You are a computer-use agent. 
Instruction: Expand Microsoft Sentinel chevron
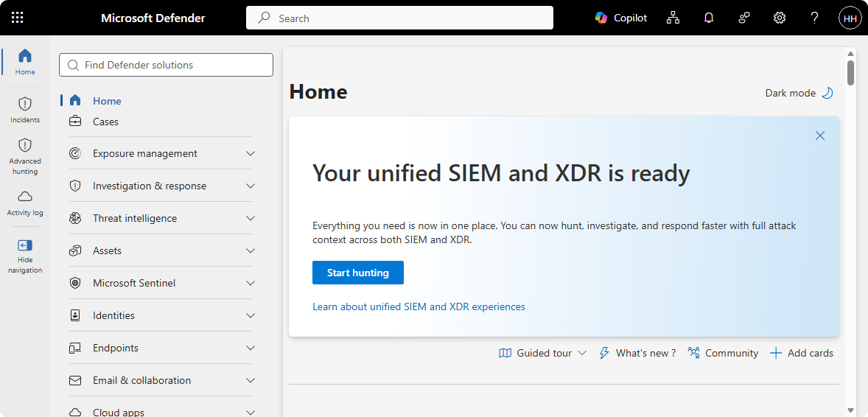coord(251,283)
